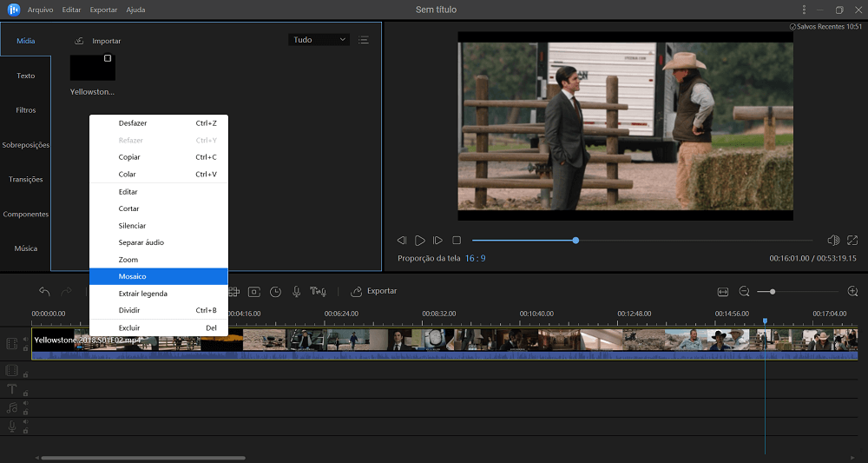The image size is (868, 463).
Task: Mute the main video track
Action: coord(25,340)
